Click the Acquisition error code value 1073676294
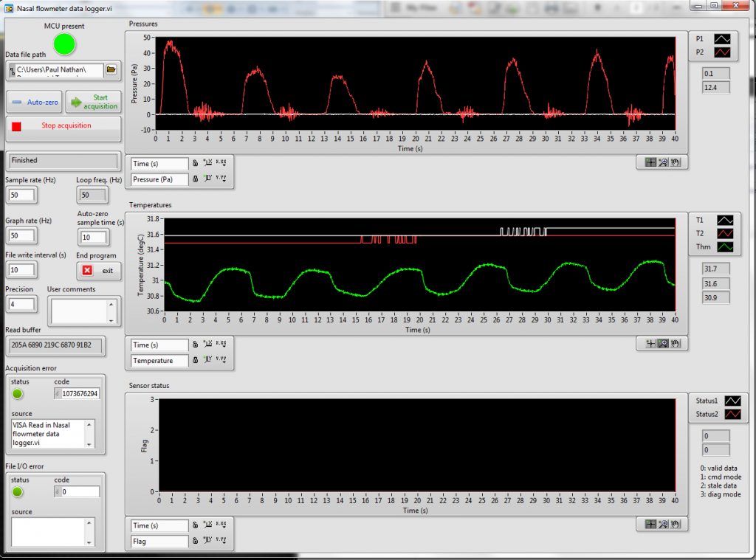This screenshot has height=560, width=756. [80, 394]
